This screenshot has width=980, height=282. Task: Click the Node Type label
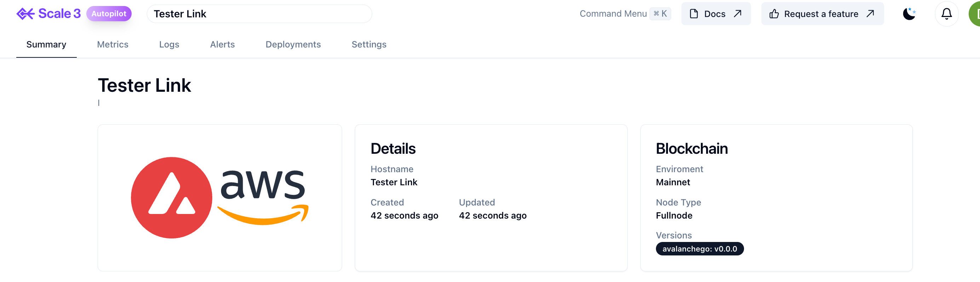click(x=678, y=202)
